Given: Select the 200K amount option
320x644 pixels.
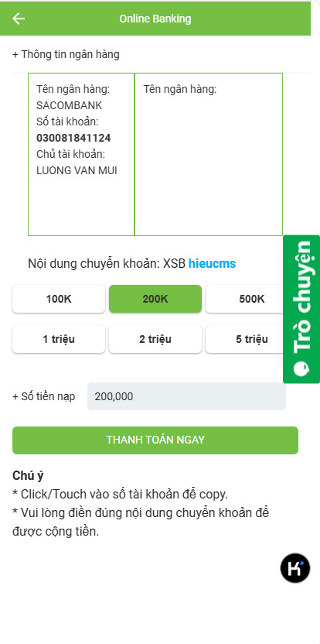Looking at the screenshot, I should pos(155,299).
